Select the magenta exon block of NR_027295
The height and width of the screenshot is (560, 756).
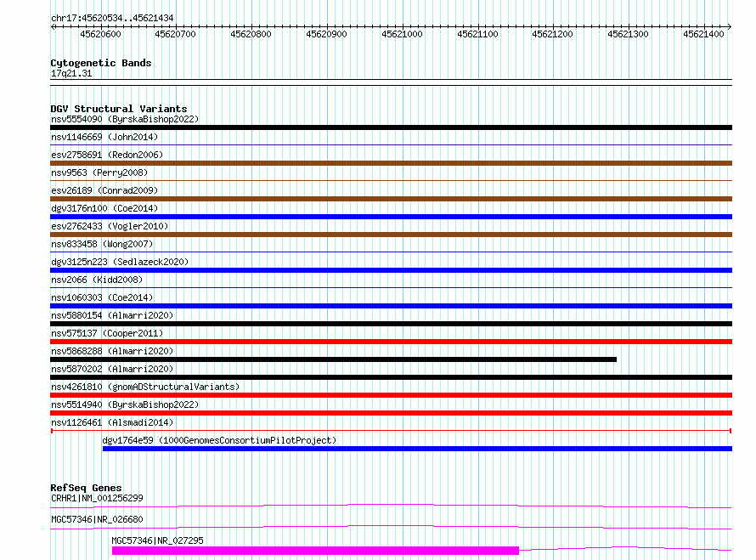(315, 551)
